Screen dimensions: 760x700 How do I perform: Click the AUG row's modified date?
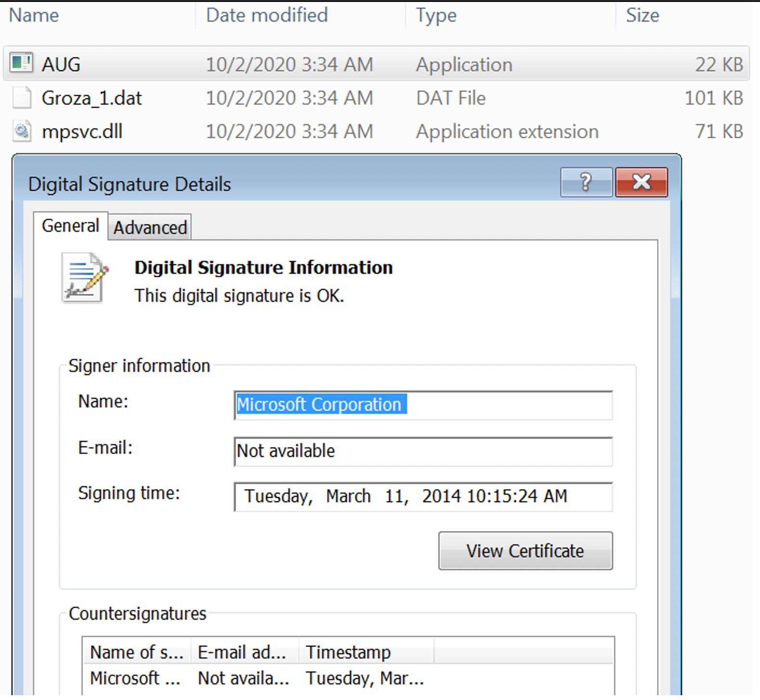pyautogui.click(x=289, y=65)
